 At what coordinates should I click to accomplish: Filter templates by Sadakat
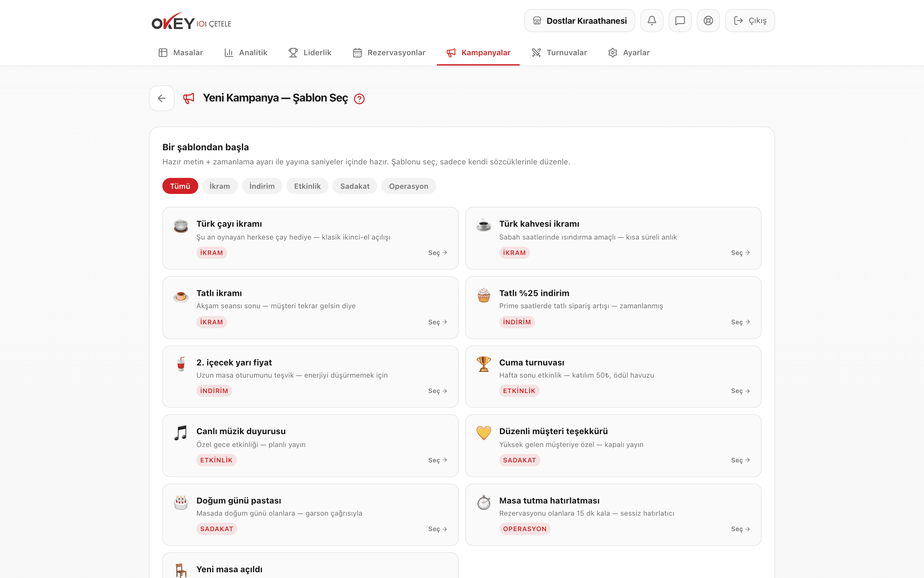click(355, 186)
